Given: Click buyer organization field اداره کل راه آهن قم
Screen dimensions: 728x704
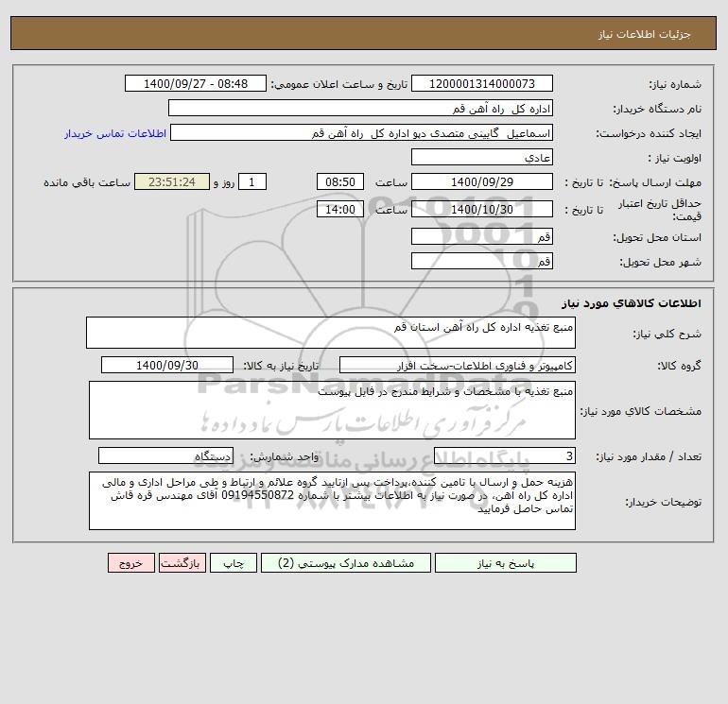Looking at the screenshot, I should (x=360, y=108).
